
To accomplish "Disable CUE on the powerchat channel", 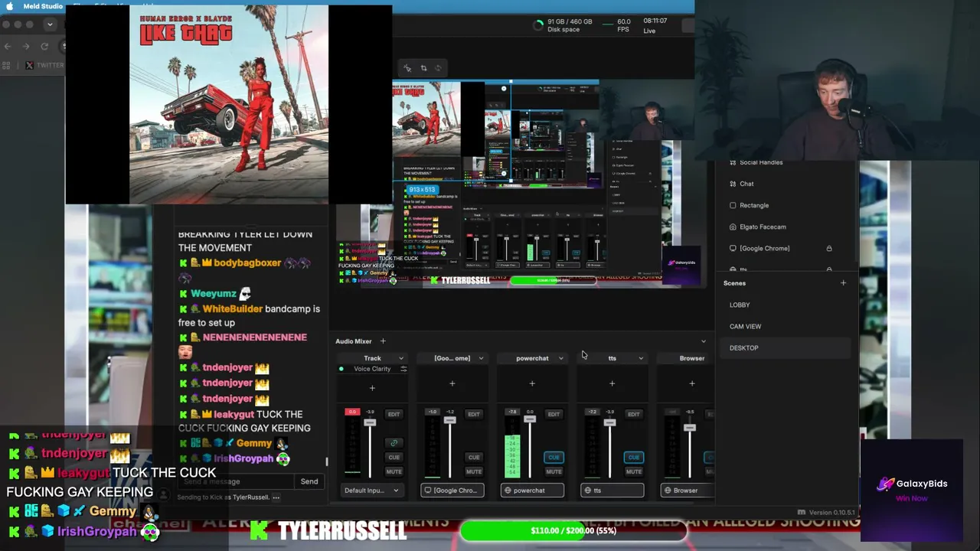I will (x=554, y=458).
